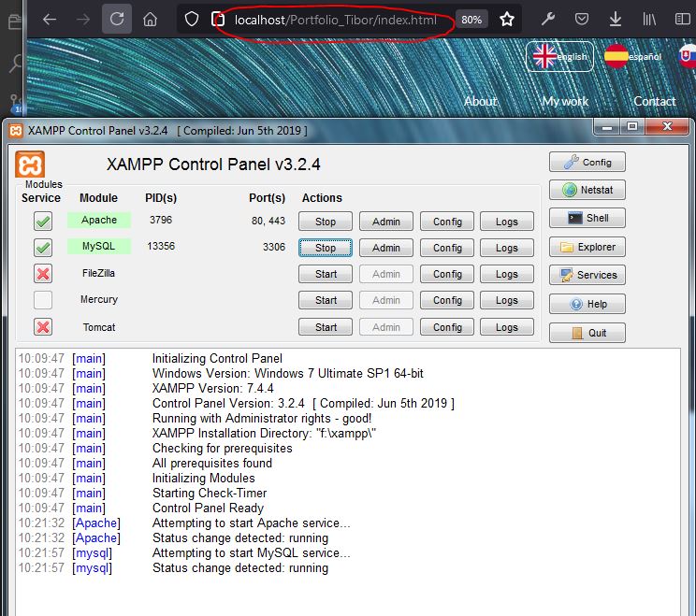Open the My work webpage section
696x616 pixels.
[565, 101]
